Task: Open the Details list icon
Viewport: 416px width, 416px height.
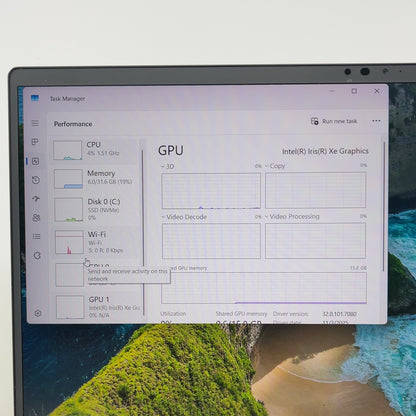Action: [x=37, y=237]
